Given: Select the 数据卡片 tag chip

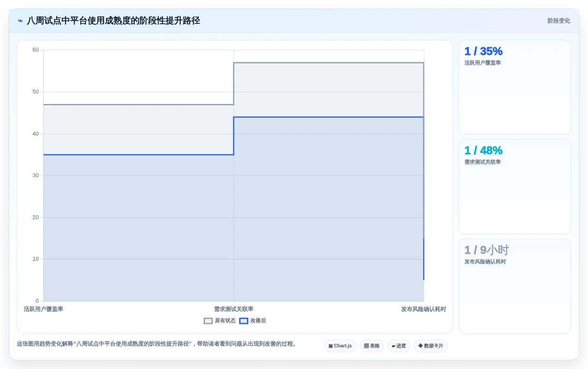Looking at the screenshot, I should pyautogui.click(x=431, y=346).
